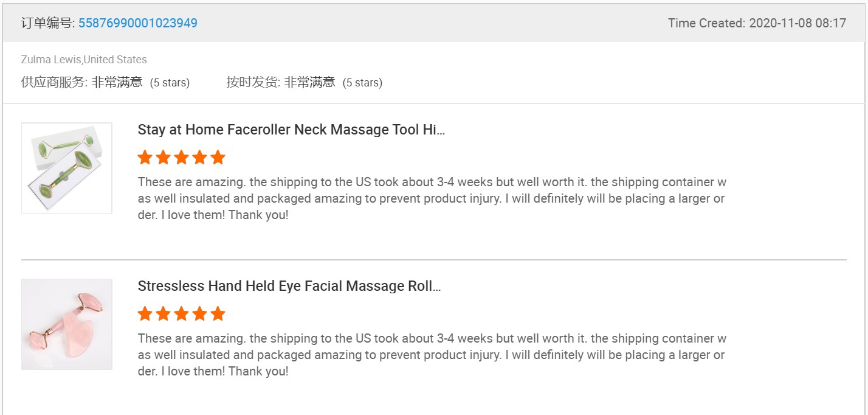Click first star of the Stressless roller review
Image resolution: width=868 pixels, height=415 pixels.
(145, 314)
